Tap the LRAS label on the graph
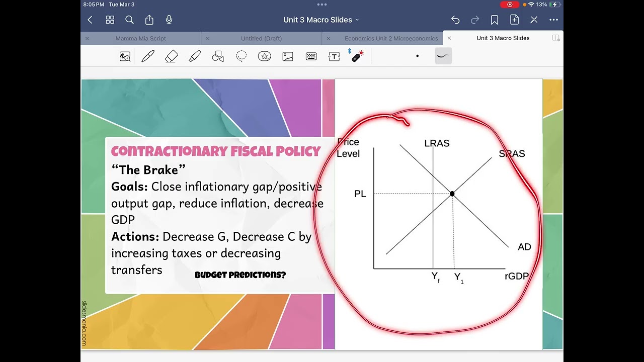 coord(437,143)
